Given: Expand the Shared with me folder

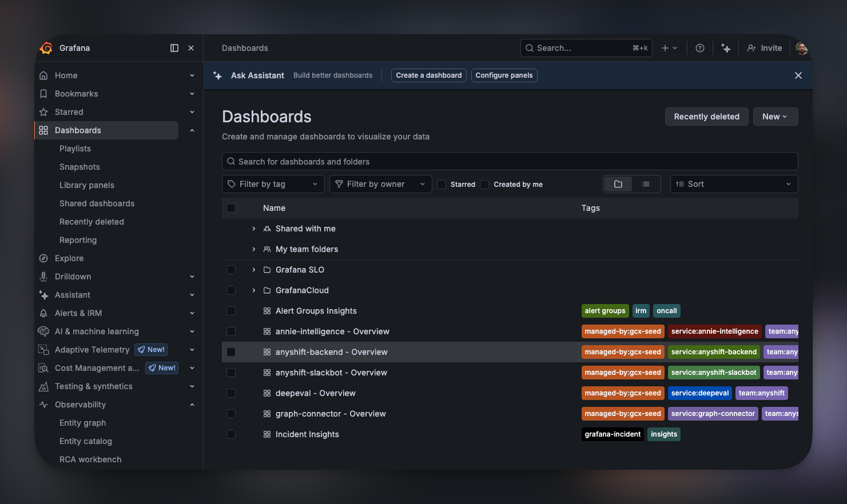Looking at the screenshot, I should 254,229.
